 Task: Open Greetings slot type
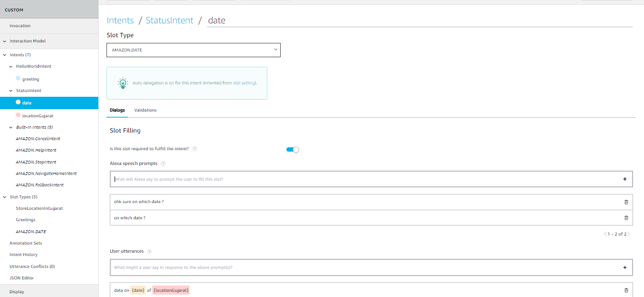26,220
